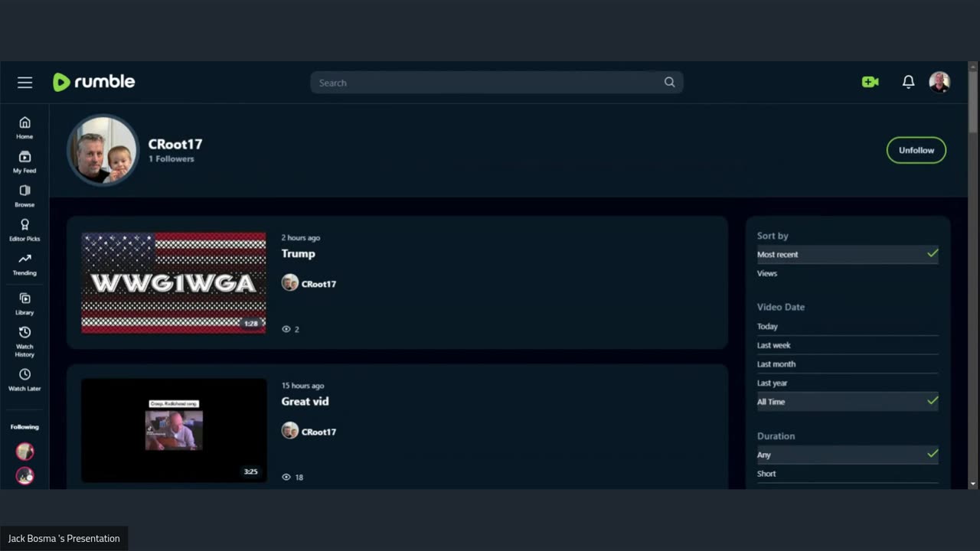Go to Home in sidebar

(24, 128)
